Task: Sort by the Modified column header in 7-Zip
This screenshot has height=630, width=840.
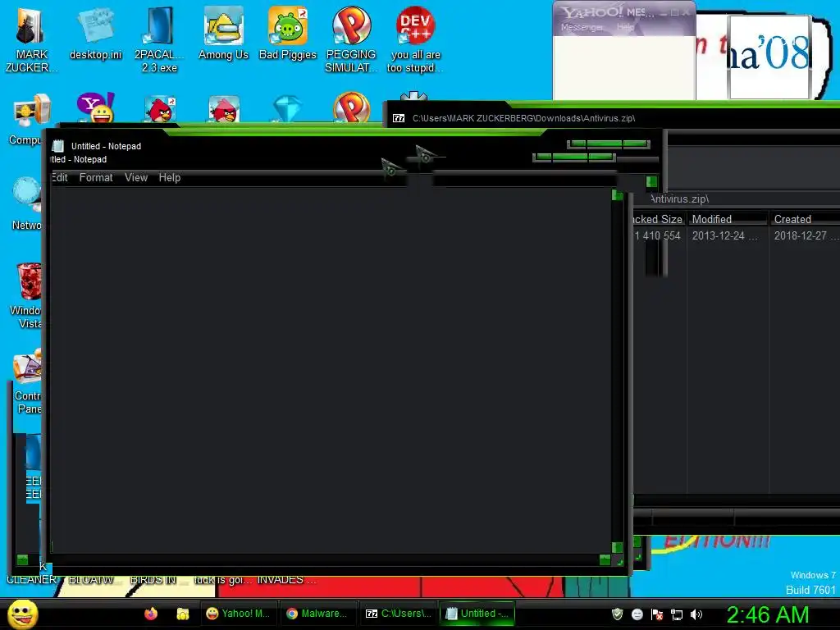Action: tap(727, 219)
